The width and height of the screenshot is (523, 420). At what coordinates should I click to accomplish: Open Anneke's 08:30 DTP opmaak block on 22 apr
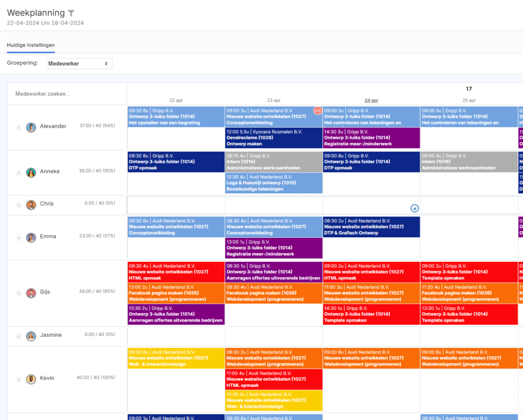coord(176,162)
